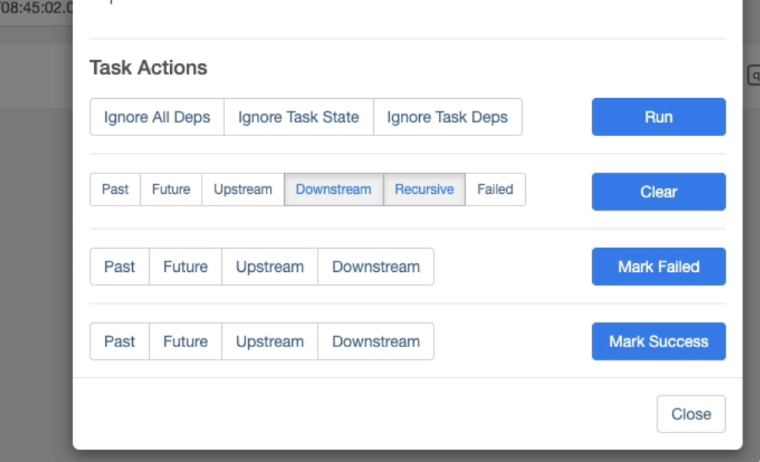Enable Upstream in the Clear row
This screenshot has height=462, width=760.
click(x=243, y=189)
